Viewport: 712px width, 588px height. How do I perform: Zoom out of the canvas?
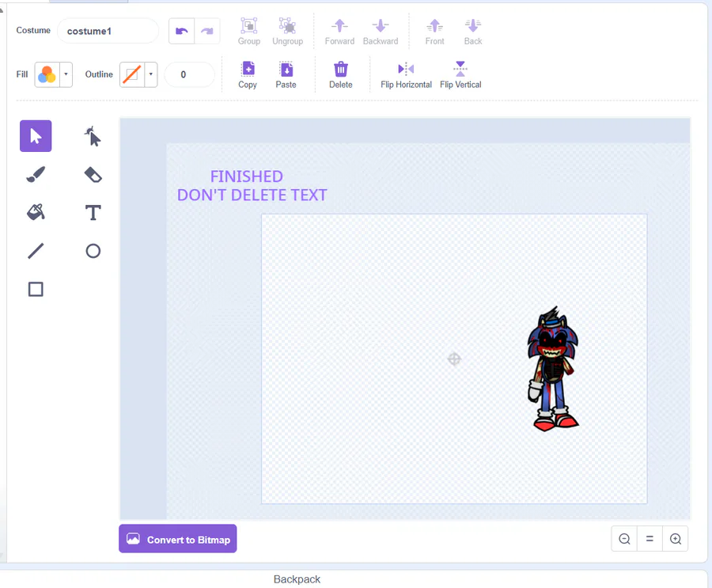[x=624, y=539]
